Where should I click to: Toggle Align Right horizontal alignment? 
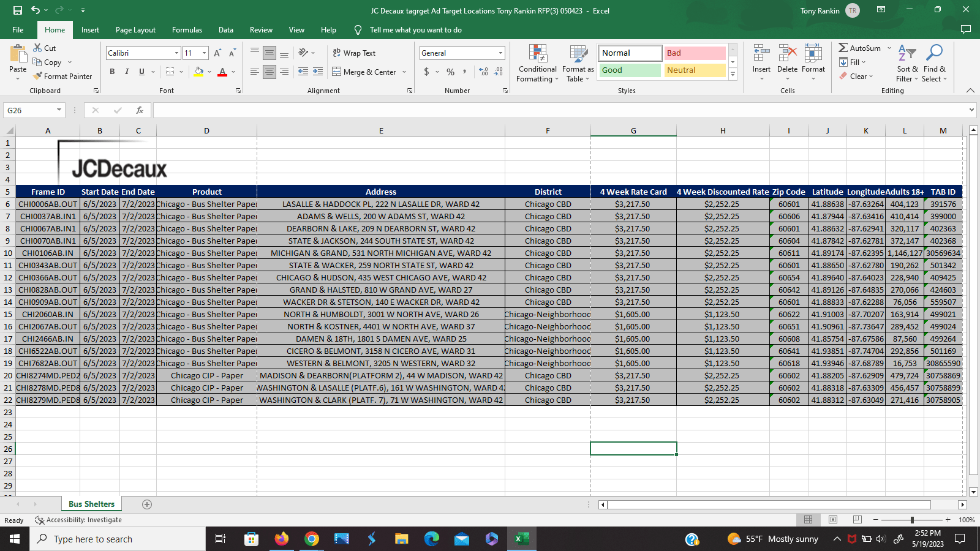click(284, 72)
